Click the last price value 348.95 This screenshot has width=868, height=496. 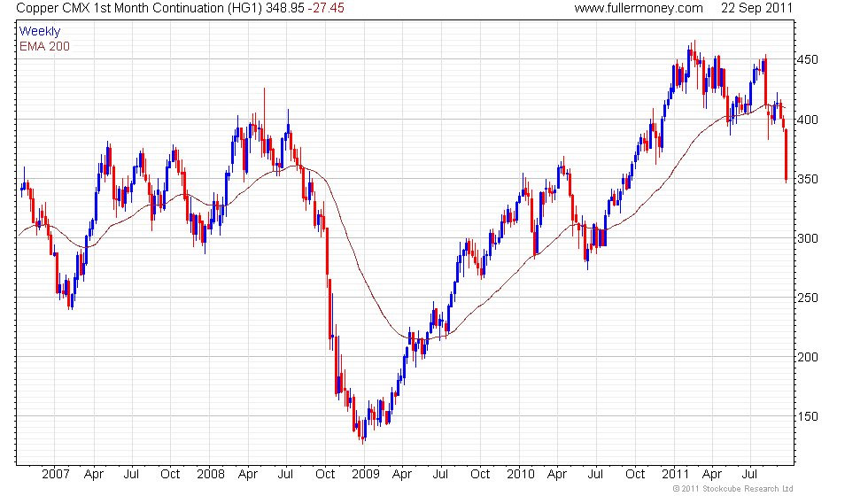[x=284, y=8]
